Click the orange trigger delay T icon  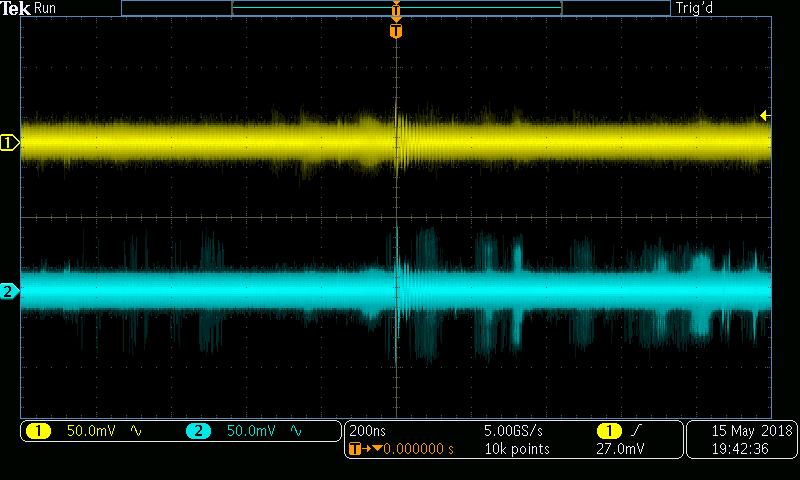coord(356,449)
